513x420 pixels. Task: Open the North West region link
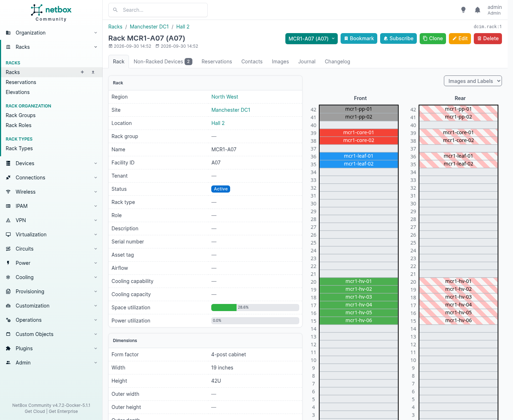coord(225,97)
